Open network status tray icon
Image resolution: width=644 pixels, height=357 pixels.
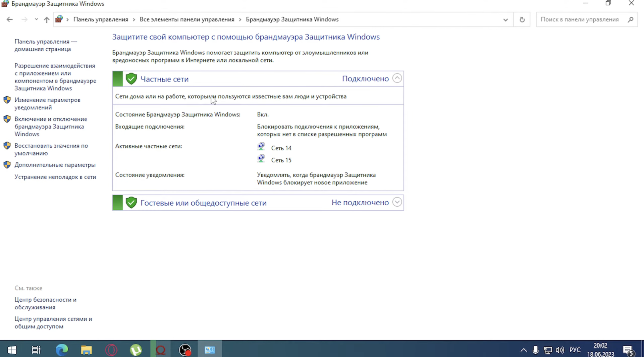[x=548, y=350]
